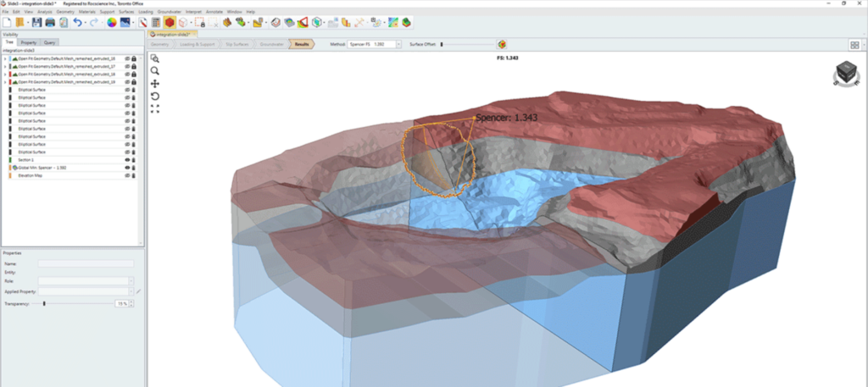Click the Name input field in Properties
The width and height of the screenshot is (868, 387).
(x=86, y=263)
